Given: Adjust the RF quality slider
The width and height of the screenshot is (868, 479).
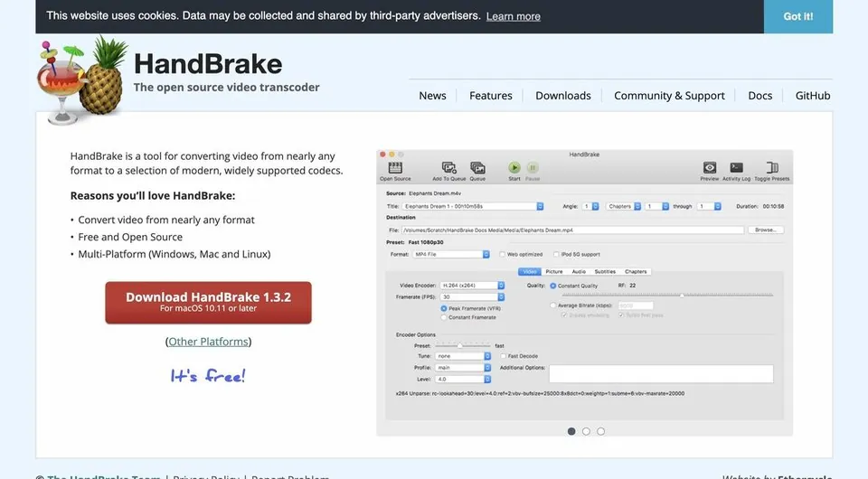Looking at the screenshot, I should [x=667, y=296].
